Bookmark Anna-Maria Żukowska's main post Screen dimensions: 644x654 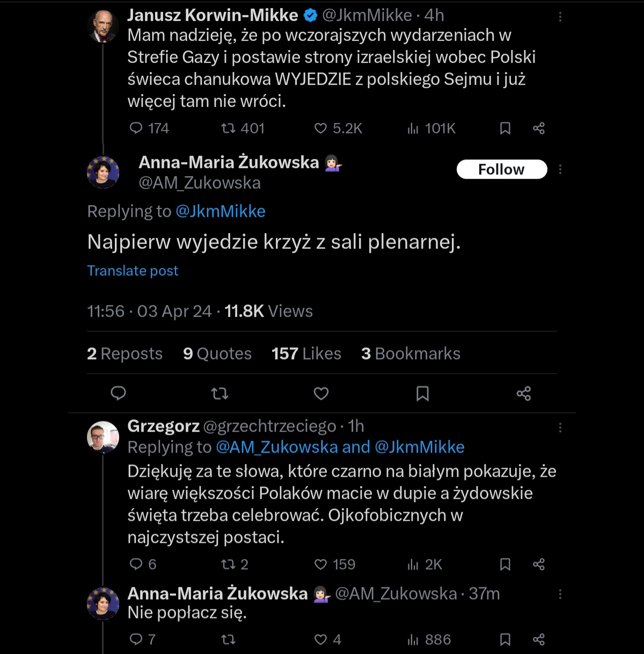click(x=422, y=394)
